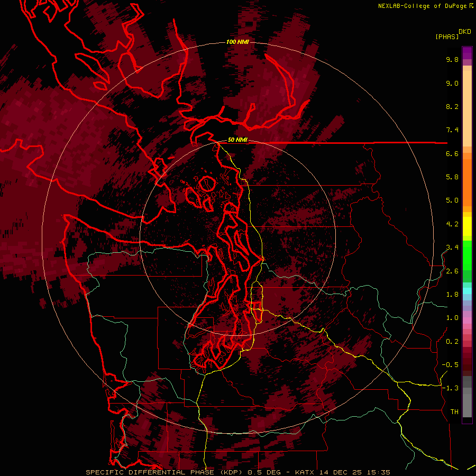Image resolution: width=476 pixels, height=476 pixels.
Task: Click the bright green segment of color bar
Action: point(467,255)
